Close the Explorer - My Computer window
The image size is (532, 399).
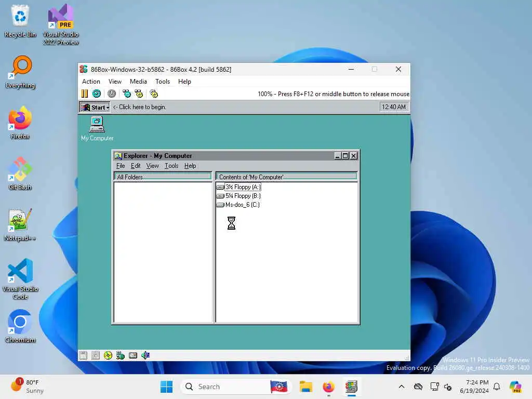[353, 156]
